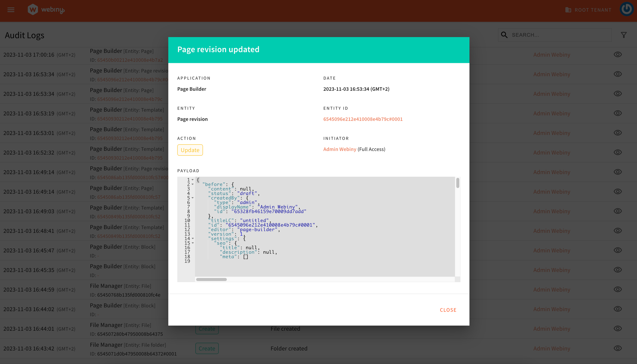View details of 16:53:19 Template log
The image size is (637, 364).
(x=618, y=113)
